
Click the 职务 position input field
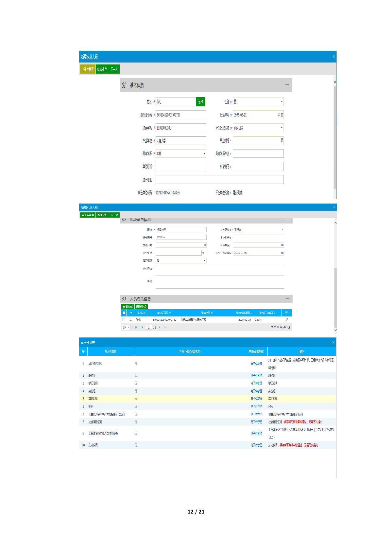[181, 230]
